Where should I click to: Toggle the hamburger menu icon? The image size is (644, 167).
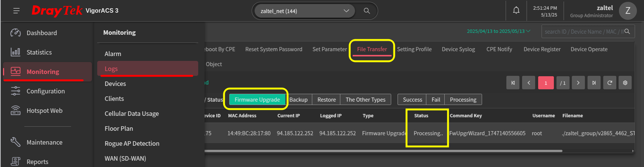16,11
